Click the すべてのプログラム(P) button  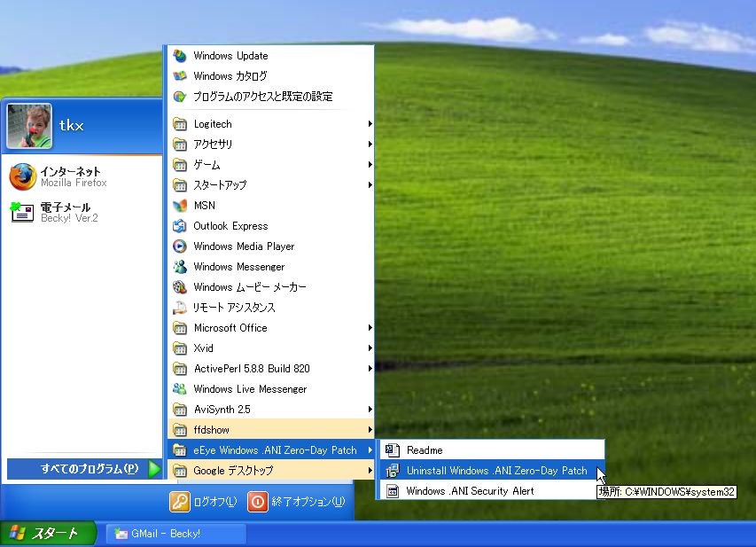85,468
